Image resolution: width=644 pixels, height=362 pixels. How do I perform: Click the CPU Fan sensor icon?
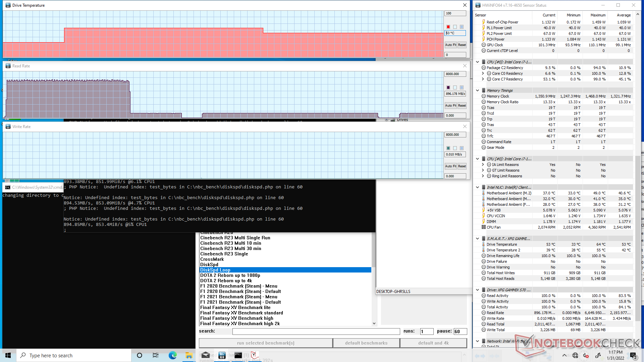[483, 227]
